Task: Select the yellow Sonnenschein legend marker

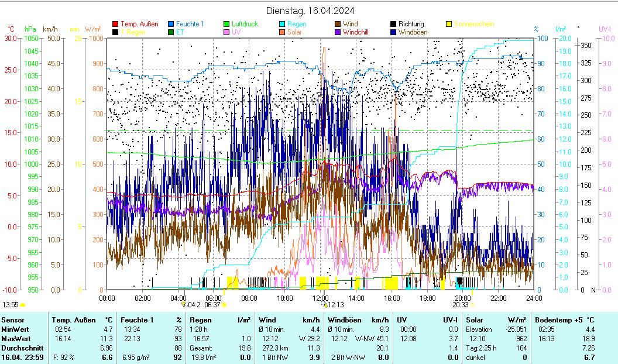Action: (x=449, y=24)
